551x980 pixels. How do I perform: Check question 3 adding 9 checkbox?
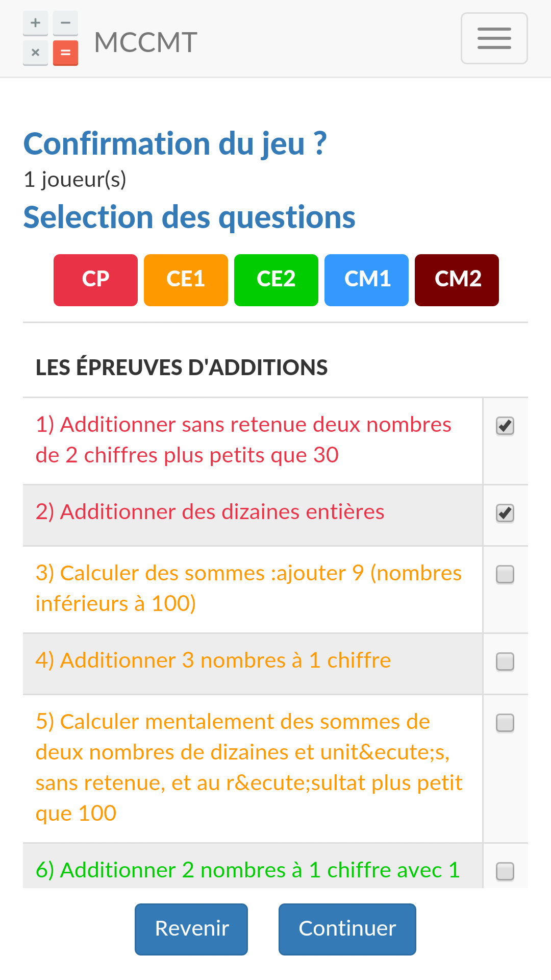[505, 575]
